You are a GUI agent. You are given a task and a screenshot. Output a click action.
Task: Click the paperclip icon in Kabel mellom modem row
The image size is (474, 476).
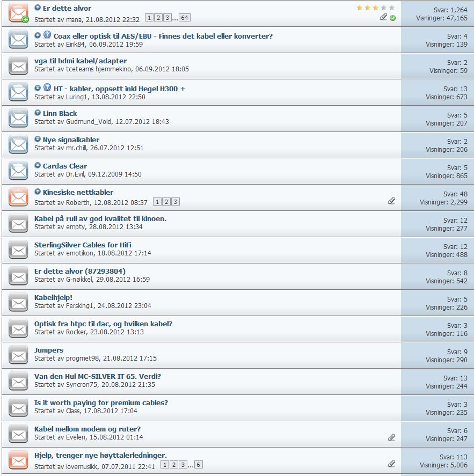pos(391,437)
